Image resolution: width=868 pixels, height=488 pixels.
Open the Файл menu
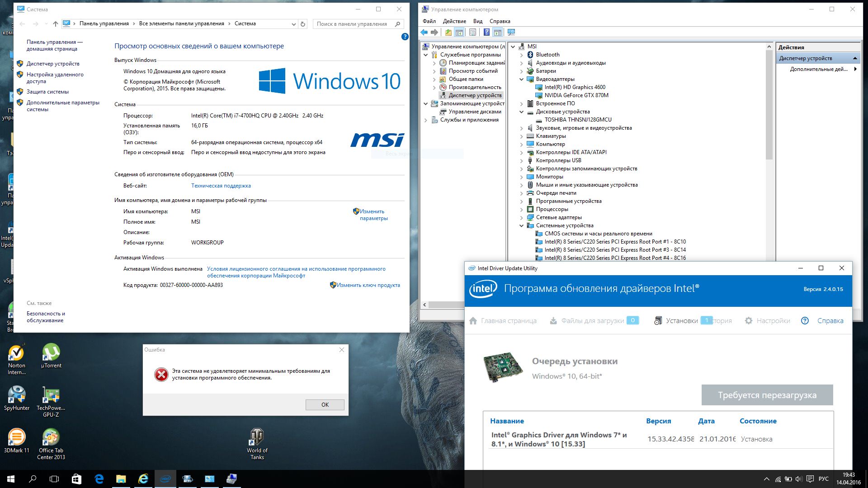[429, 21]
